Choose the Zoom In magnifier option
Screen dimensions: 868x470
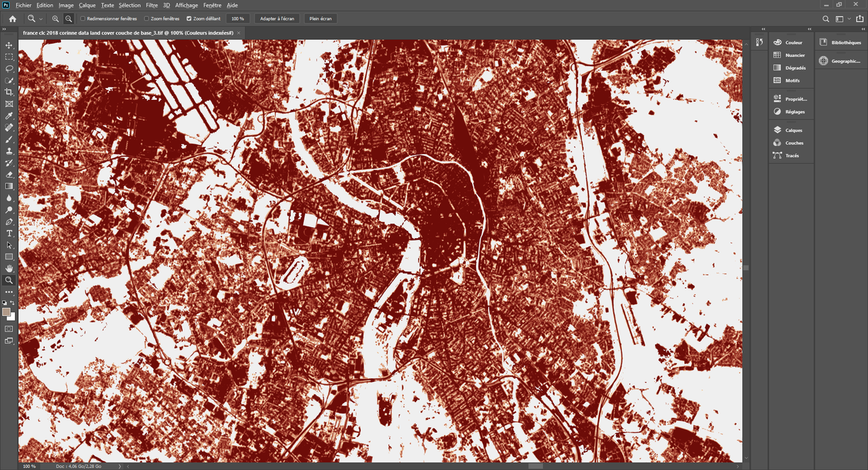pos(56,18)
